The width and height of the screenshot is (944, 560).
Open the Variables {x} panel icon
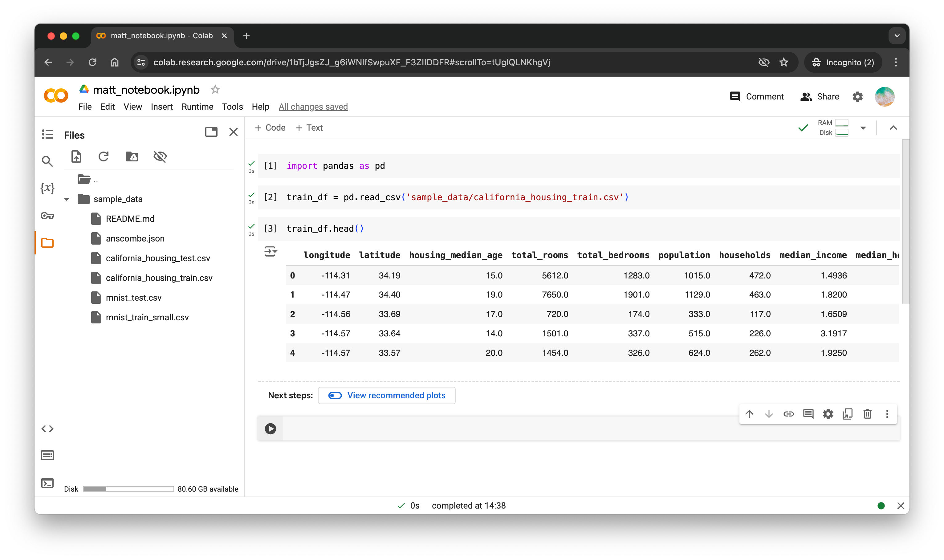(x=47, y=188)
